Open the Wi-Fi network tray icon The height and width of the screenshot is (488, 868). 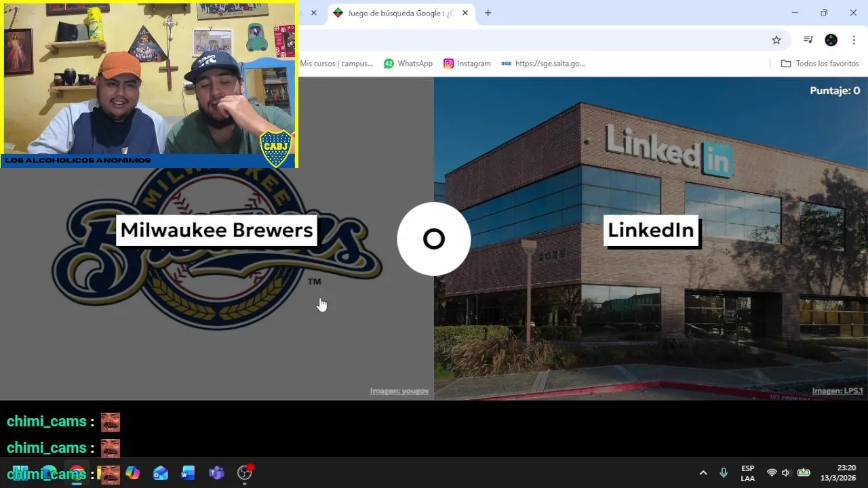(772, 473)
